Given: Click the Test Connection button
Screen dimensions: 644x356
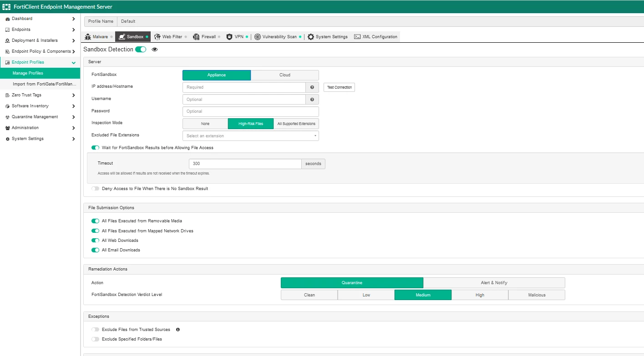Looking at the screenshot, I should point(339,87).
